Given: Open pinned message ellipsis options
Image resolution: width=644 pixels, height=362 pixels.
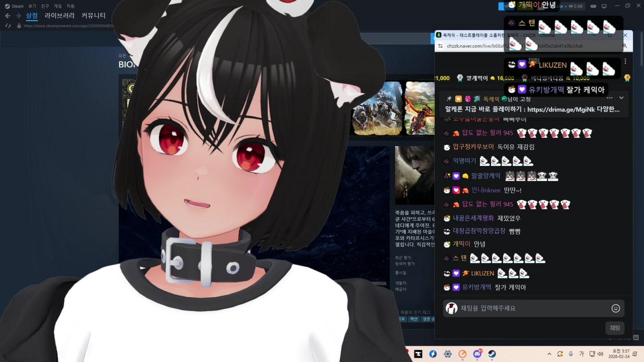Looking at the screenshot, I should pyautogui.click(x=609, y=98).
